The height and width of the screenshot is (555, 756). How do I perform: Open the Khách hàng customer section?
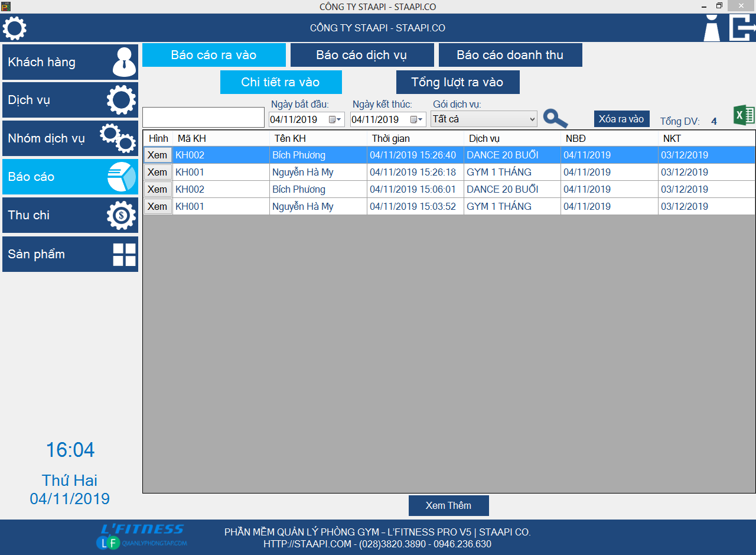pos(70,62)
